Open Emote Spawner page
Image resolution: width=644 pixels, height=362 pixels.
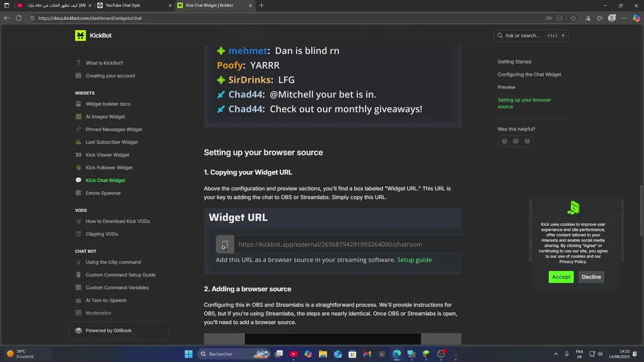[103, 193]
